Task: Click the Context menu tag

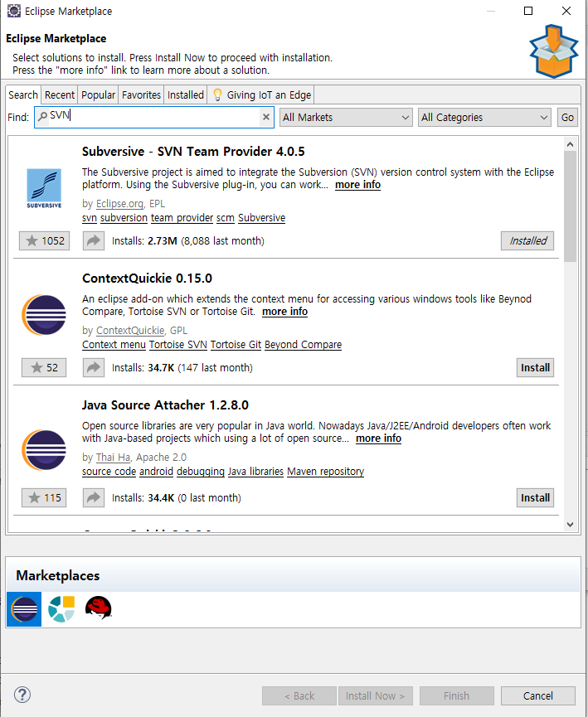Action: click(114, 344)
